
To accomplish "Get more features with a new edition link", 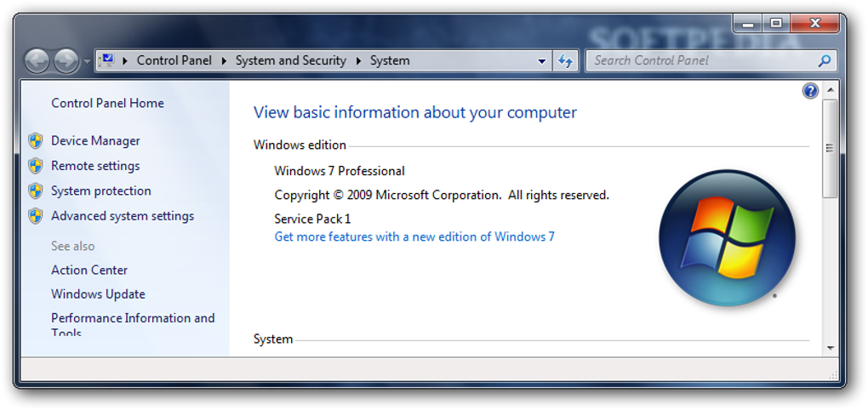I will click(414, 236).
